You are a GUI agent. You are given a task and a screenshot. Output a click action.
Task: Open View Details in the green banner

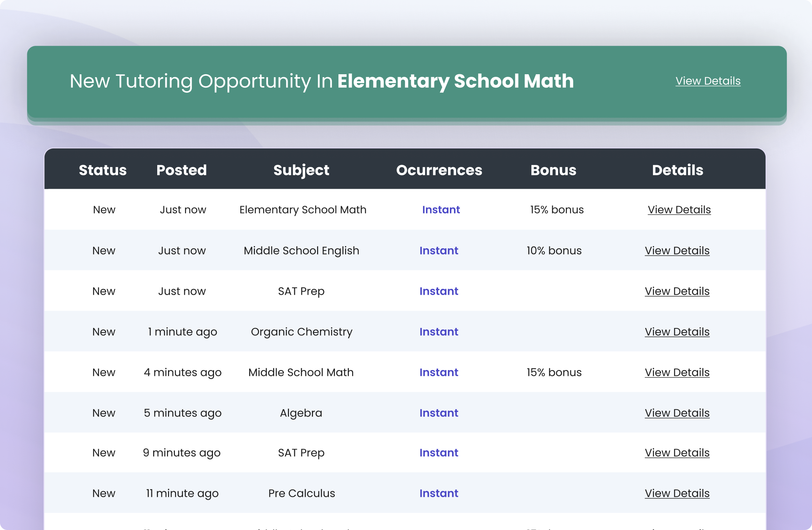click(708, 81)
